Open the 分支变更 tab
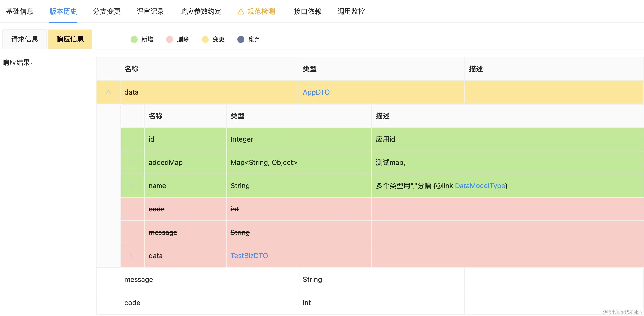The width and height of the screenshot is (644, 316). pos(107,12)
